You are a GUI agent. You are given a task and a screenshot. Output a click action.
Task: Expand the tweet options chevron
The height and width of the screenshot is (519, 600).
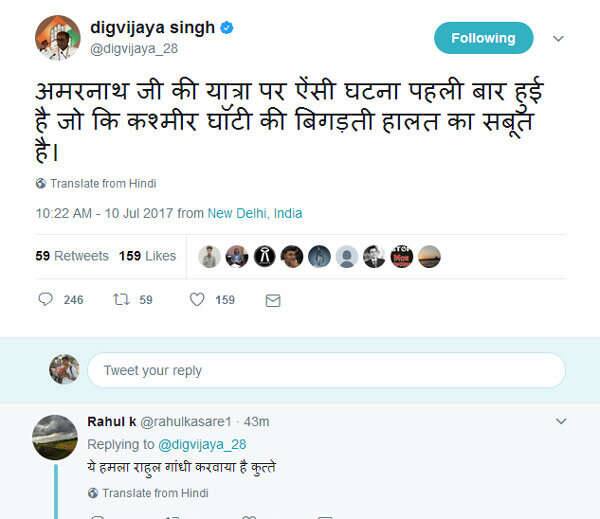coord(558,39)
